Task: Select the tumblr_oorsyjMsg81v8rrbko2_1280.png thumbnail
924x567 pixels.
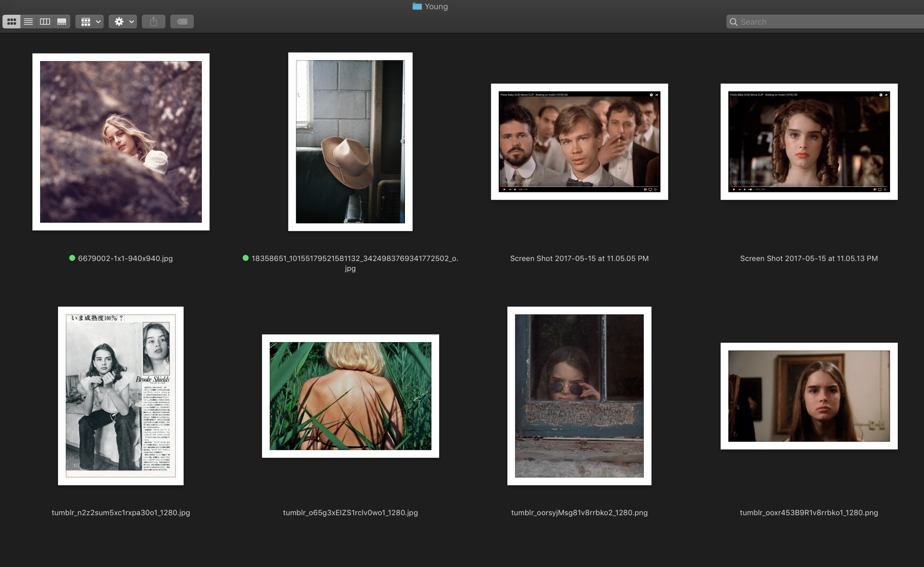Action: pos(580,396)
